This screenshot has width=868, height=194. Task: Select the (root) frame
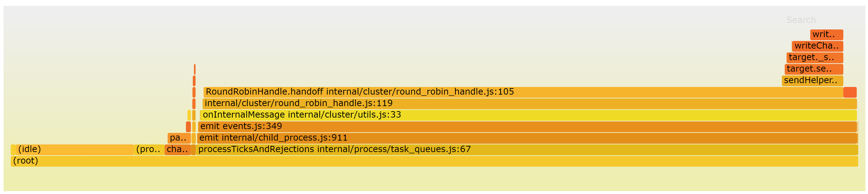click(x=434, y=161)
